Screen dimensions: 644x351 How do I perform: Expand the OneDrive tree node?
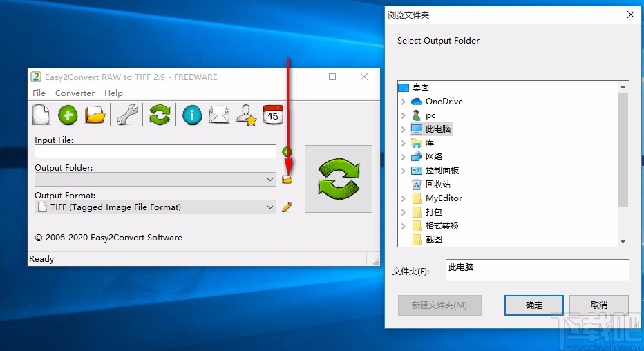click(x=404, y=102)
